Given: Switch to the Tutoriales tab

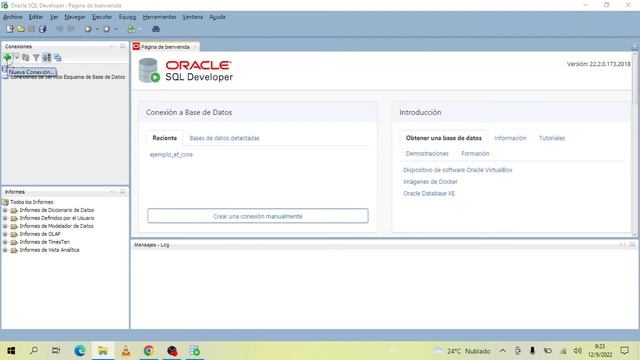Looking at the screenshot, I should (552, 138).
